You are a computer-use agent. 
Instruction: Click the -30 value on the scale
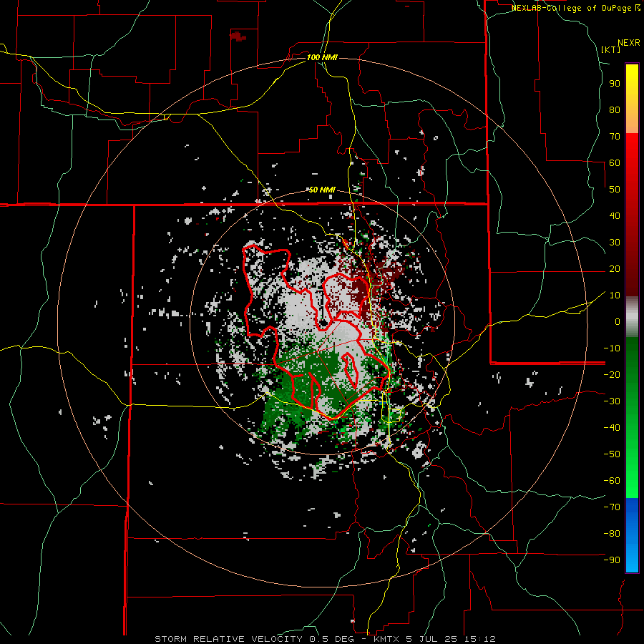[612, 401]
